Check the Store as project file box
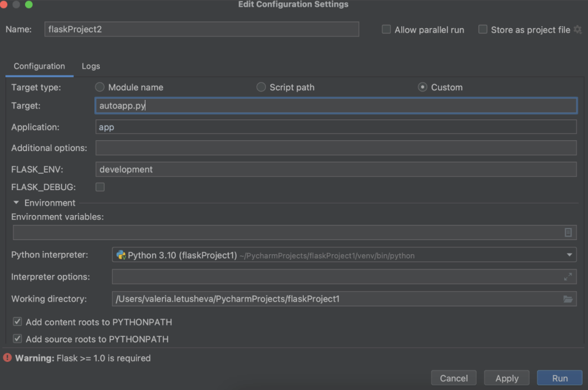This screenshot has height=390, width=588. [483, 29]
